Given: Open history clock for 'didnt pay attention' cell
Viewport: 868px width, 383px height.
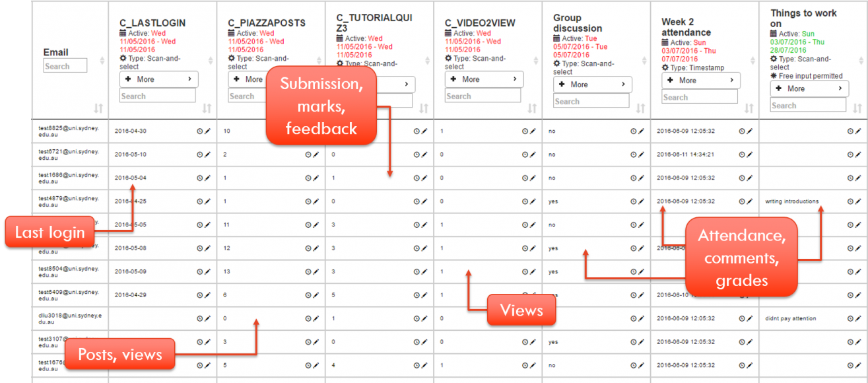Looking at the screenshot, I should [x=850, y=318].
